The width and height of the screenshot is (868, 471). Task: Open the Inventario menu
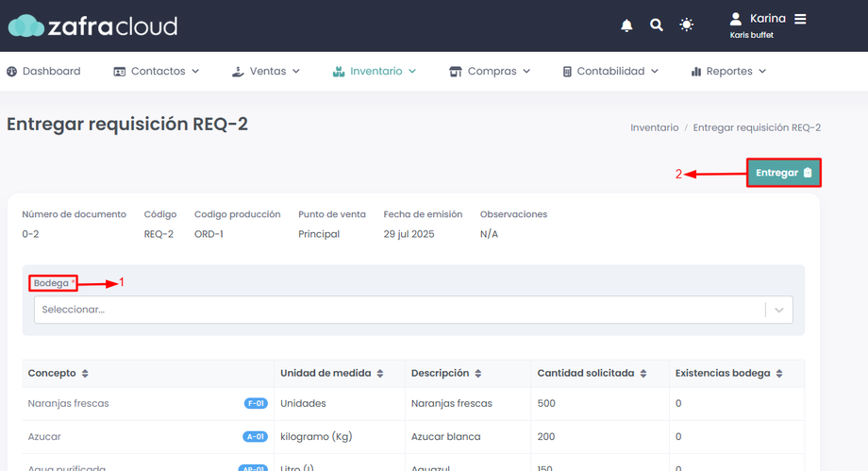pos(375,71)
